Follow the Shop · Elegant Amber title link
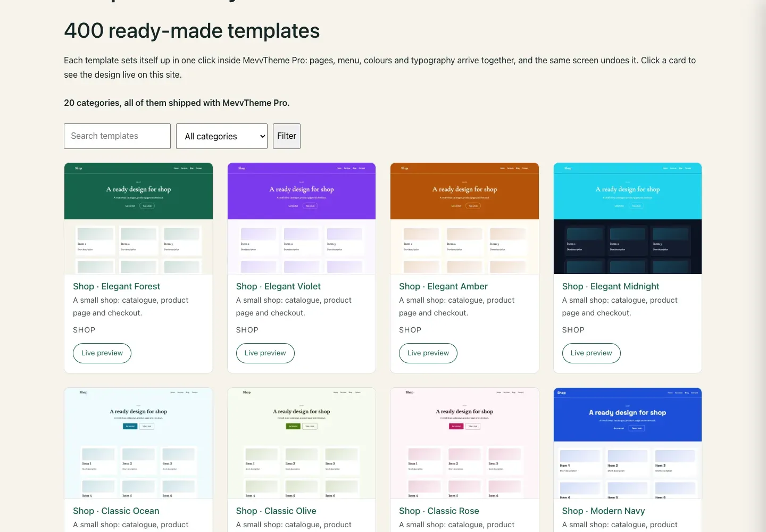The height and width of the screenshot is (532, 766). click(x=443, y=286)
